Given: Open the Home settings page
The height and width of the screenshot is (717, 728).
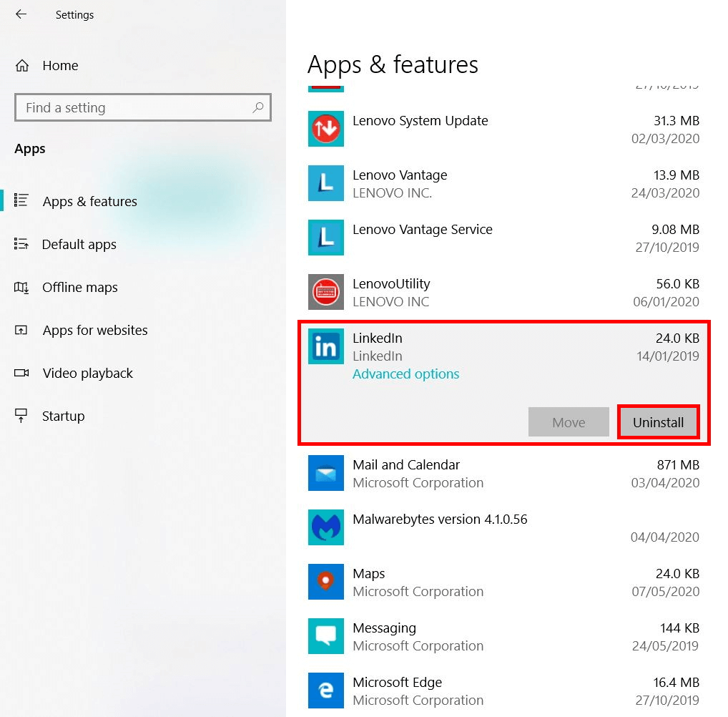Looking at the screenshot, I should coord(60,66).
